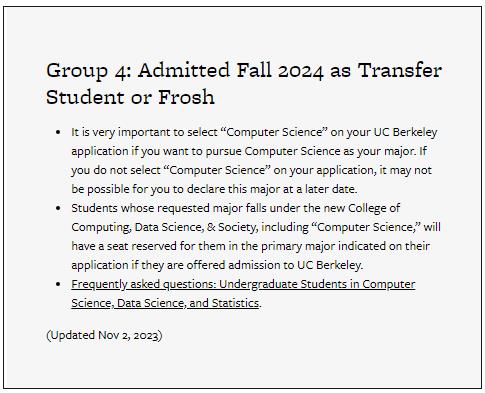Click the word 'Transfer' in the heading
Viewport: 485px width, 393px height.
(x=400, y=70)
